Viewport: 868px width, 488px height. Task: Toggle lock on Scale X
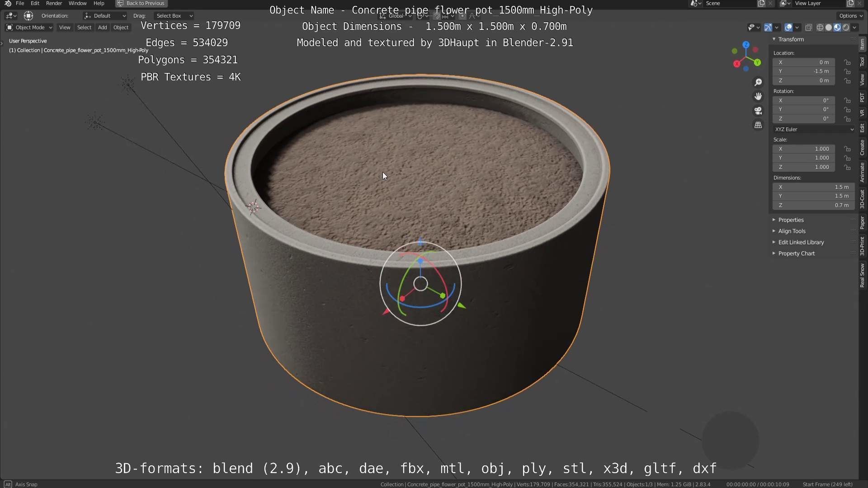point(847,149)
